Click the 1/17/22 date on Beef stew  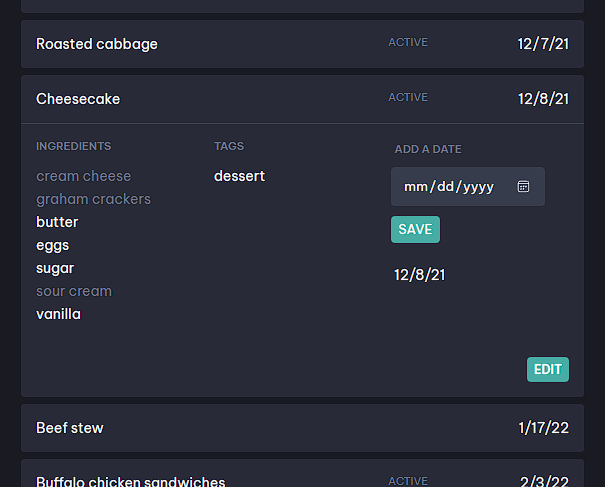coord(543,428)
